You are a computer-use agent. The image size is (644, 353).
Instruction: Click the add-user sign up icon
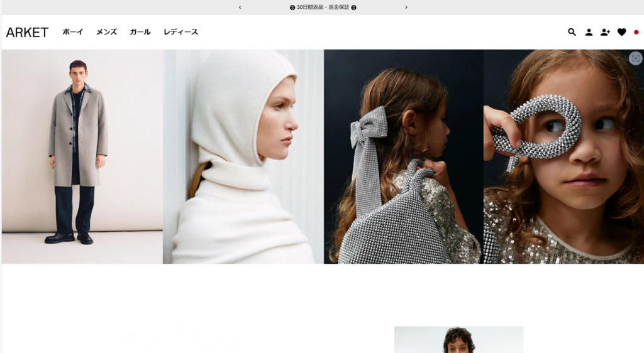coord(605,32)
